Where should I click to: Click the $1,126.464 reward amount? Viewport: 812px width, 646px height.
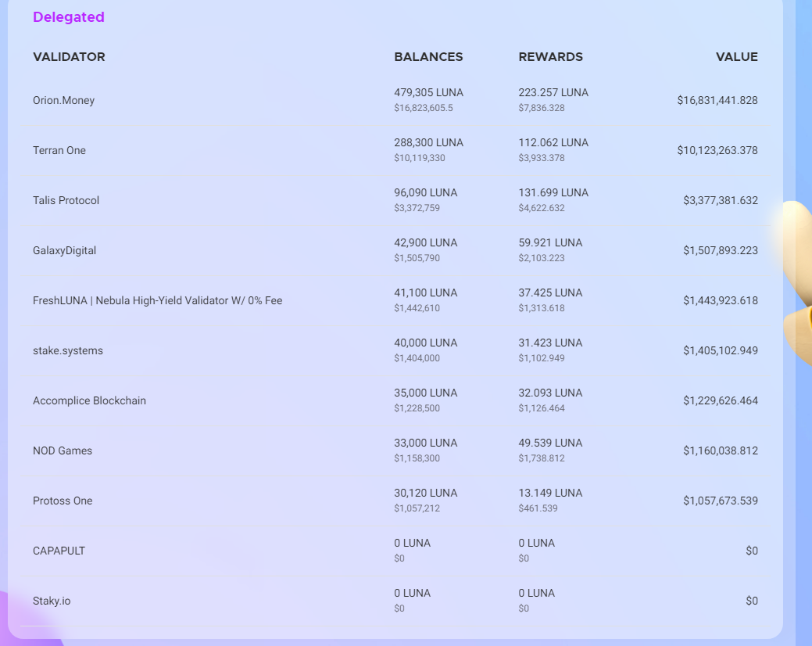(x=541, y=408)
